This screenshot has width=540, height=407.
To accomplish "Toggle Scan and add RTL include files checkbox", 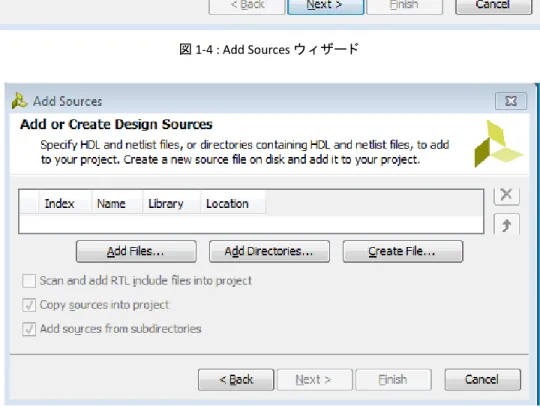I will tap(29, 281).
